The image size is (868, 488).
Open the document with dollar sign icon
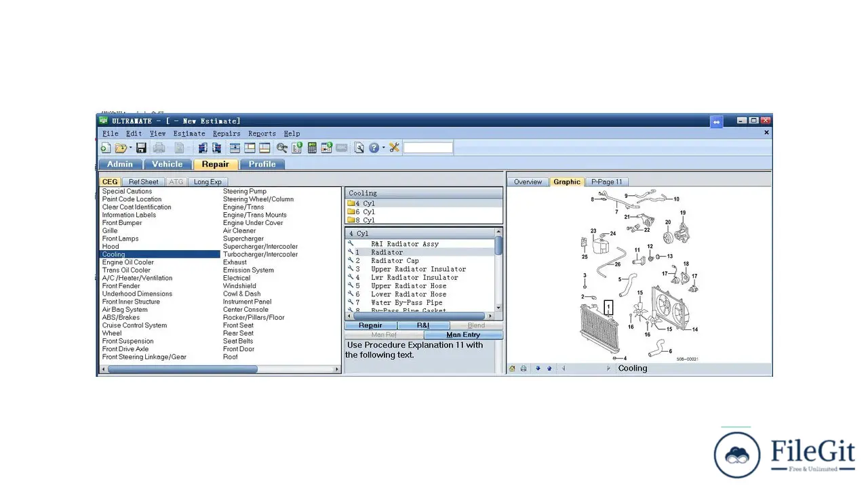(298, 148)
